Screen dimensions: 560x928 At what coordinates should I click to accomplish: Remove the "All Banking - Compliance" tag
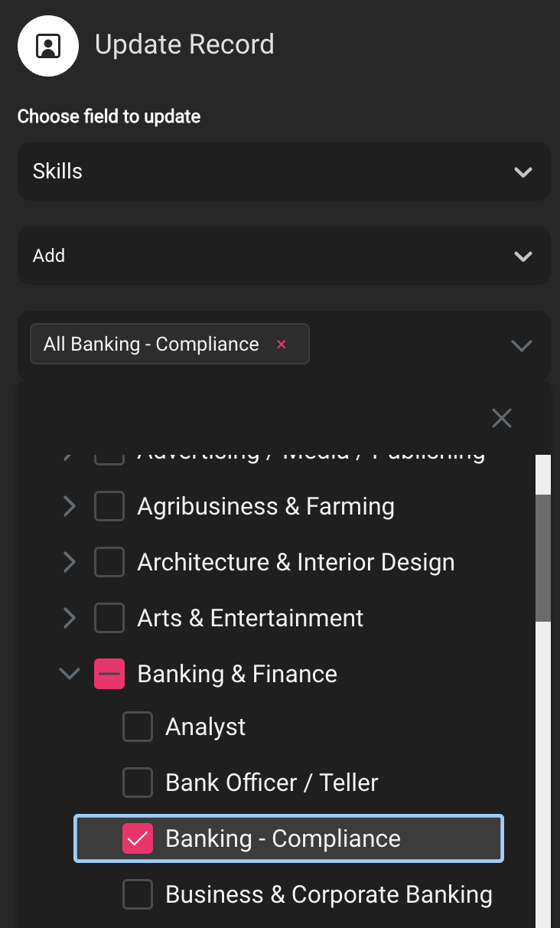[x=281, y=344]
